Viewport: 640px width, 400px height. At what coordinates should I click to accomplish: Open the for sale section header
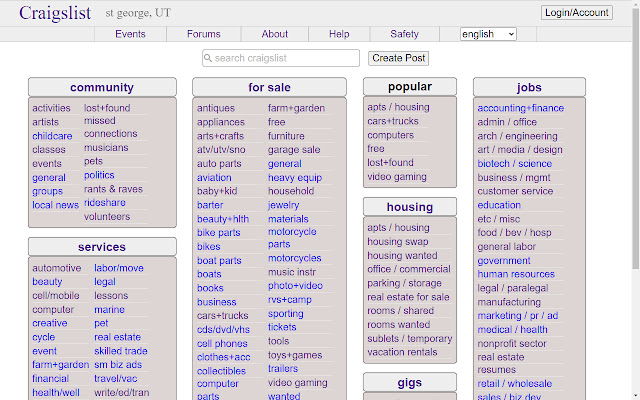[270, 87]
